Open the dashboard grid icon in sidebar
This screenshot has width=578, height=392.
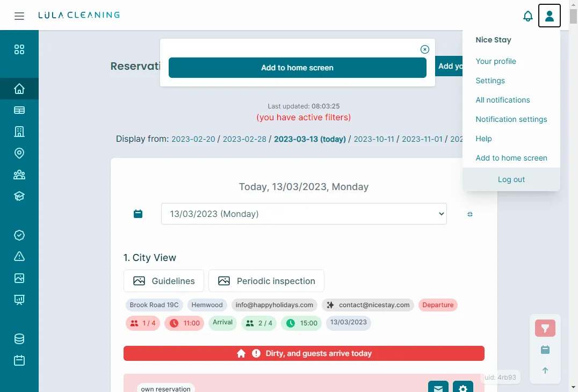pyautogui.click(x=19, y=49)
